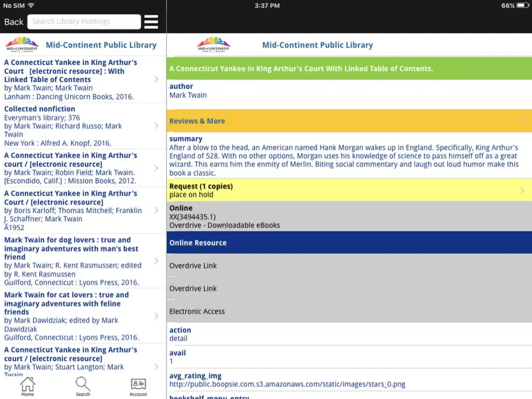Image resolution: width=532 pixels, height=399 pixels.
Task: Tap the 3:37 PM clock
Action: (x=267, y=6)
